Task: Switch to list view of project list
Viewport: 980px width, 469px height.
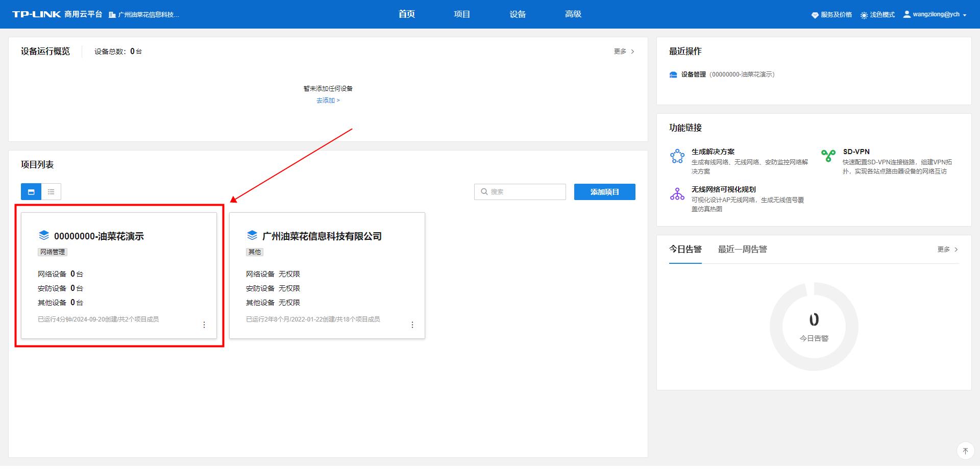Action: (51, 192)
